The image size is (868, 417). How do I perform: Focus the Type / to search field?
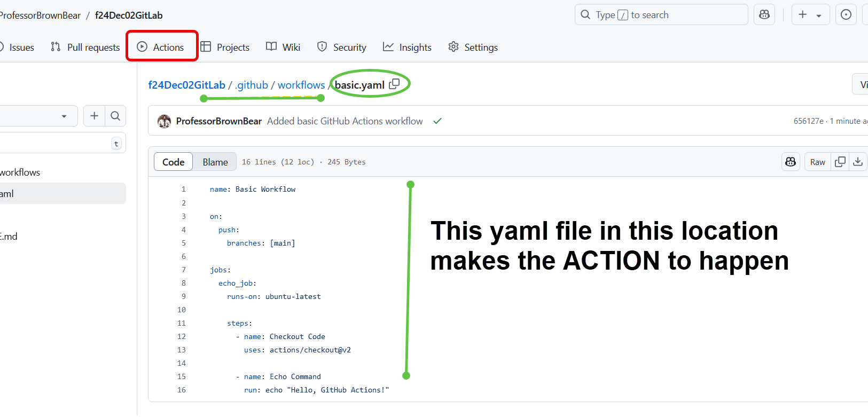661,14
